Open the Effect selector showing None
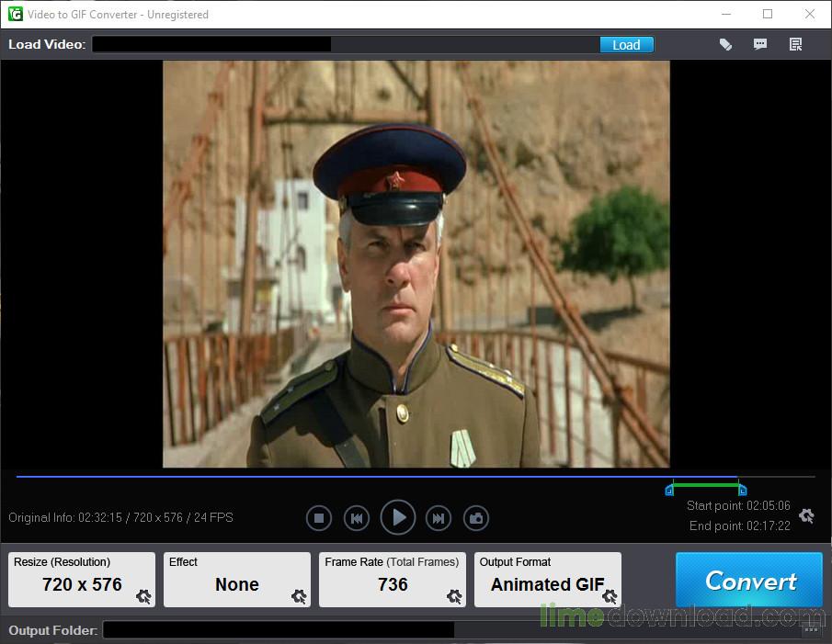This screenshot has height=644, width=832. coord(236,584)
